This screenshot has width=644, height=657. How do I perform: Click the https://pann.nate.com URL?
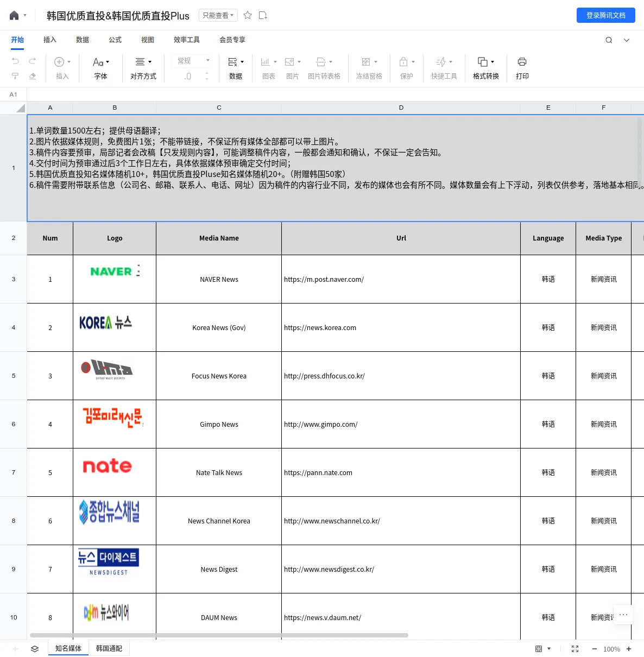coord(318,473)
